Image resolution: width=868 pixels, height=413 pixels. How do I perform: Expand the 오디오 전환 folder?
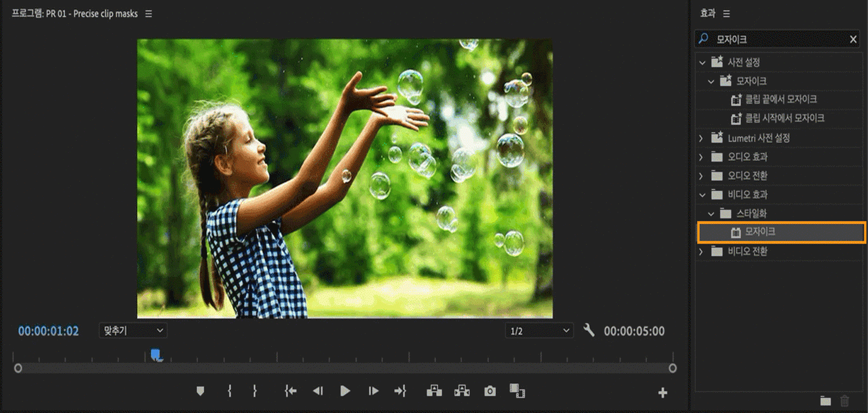(702, 176)
